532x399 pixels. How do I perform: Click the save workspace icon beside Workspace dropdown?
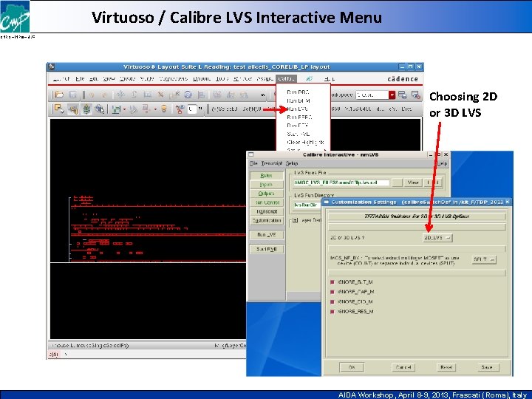pyautogui.click(x=403, y=95)
